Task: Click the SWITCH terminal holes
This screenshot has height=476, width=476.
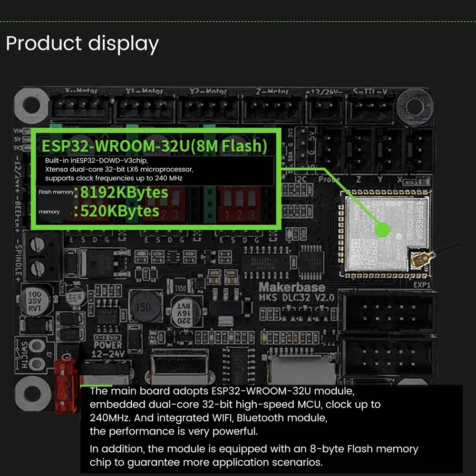Action: (x=37, y=355)
